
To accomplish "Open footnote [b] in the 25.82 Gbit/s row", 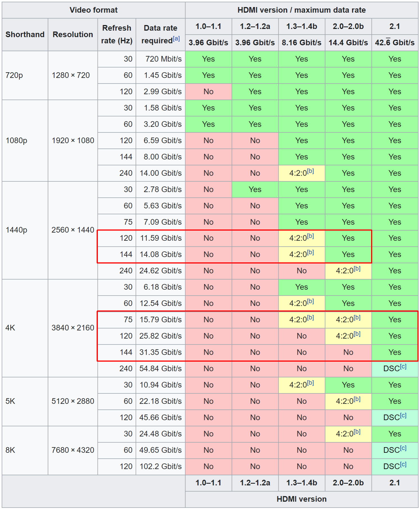I will pos(357,334).
